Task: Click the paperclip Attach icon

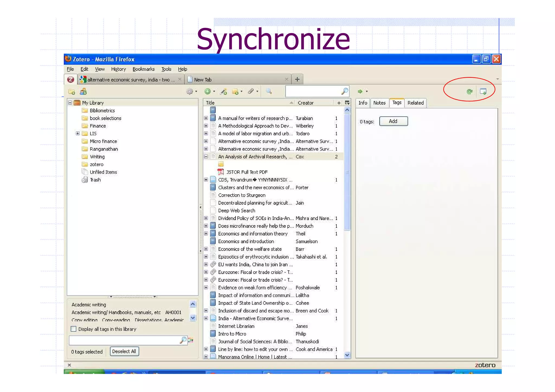Action: pyautogui.click(x=251, y=91)
